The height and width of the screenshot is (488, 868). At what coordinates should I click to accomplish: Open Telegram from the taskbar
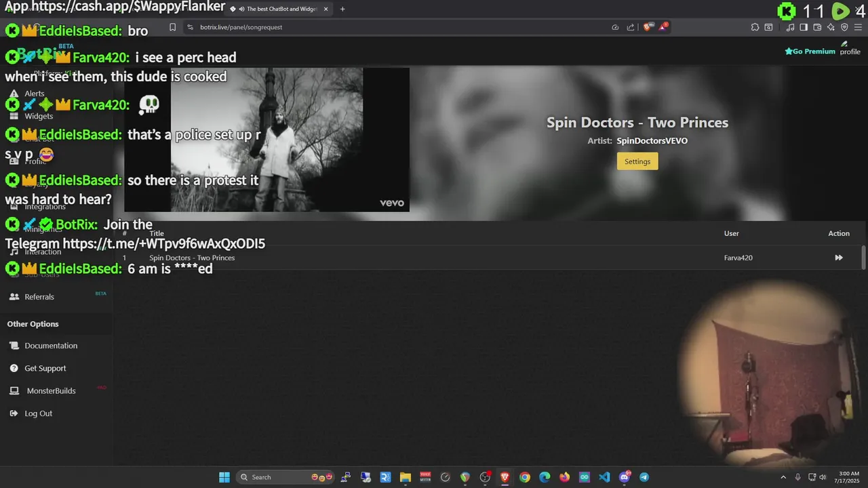(644, 477)
